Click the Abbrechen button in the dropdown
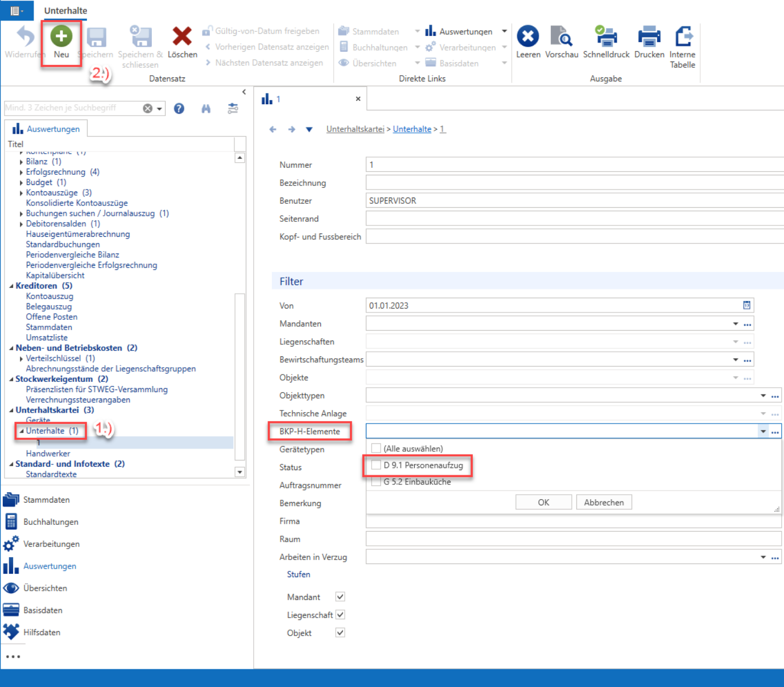 point(604,502)
